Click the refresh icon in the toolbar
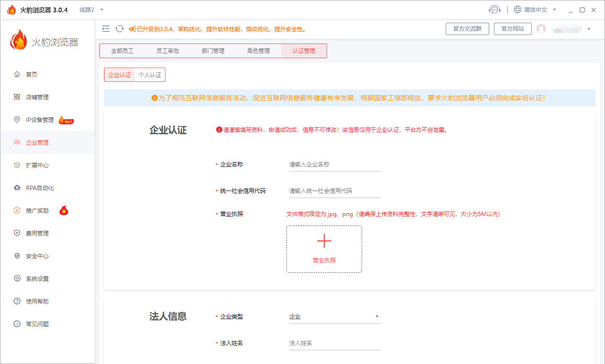 (119, 28)
